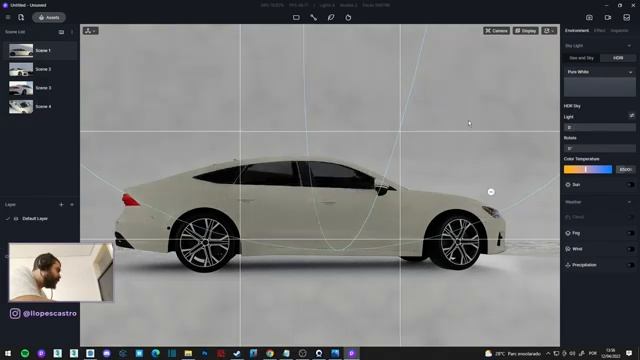This screenshot has width=640, height=360.
Task: Toggle the Sun switch
Action: pos(631,185)
